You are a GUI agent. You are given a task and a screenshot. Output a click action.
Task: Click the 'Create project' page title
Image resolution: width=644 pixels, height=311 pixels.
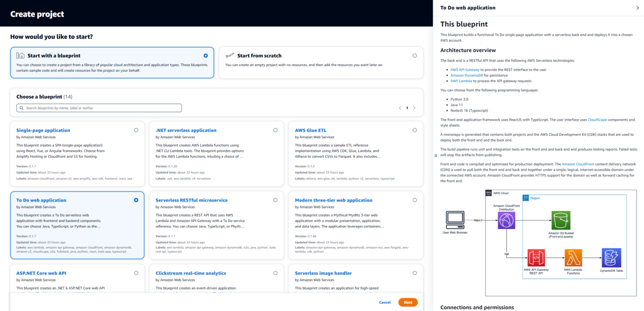tap(37, 14)
